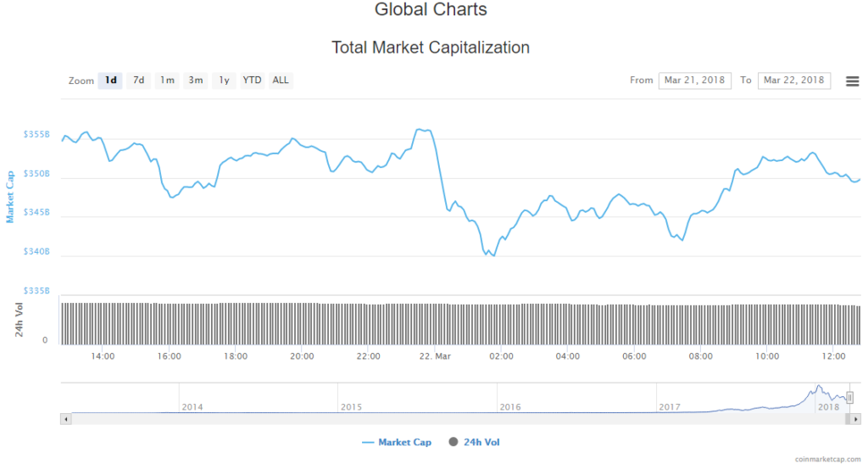Toggle the Market Cap legend series
The height and width of the screenshot is (464, 868).
397,442
